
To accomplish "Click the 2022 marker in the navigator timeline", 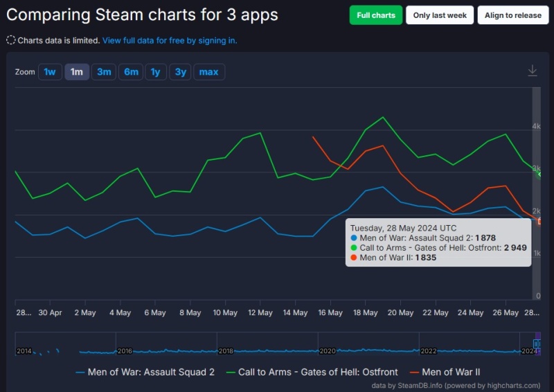I will click(x=428, y=351).
